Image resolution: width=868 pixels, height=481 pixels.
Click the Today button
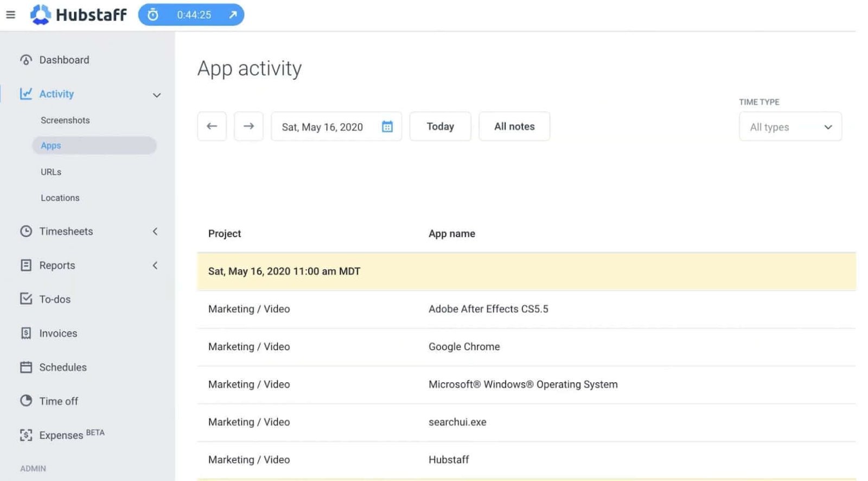(441, 126)
